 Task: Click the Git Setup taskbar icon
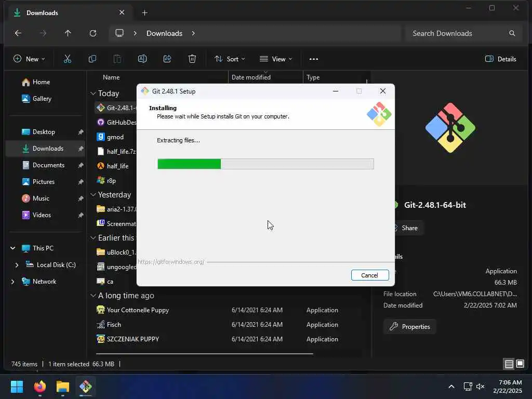point(86,387)
